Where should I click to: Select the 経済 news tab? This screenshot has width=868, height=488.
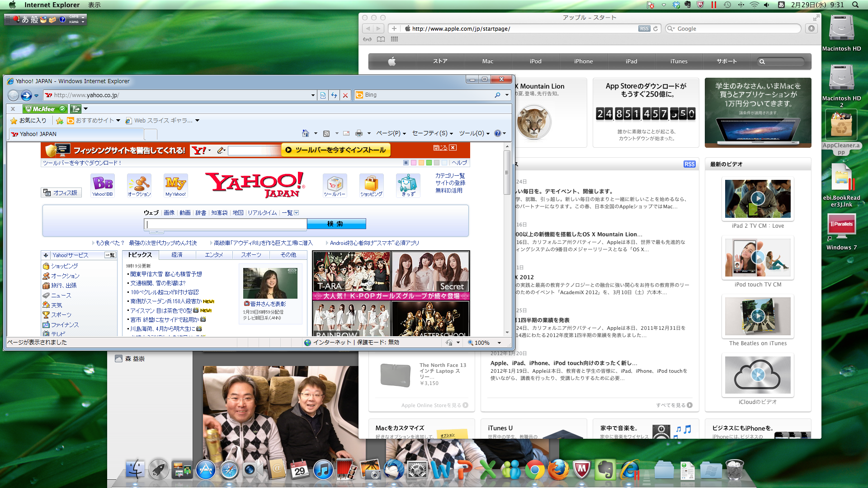click(177, 255)
